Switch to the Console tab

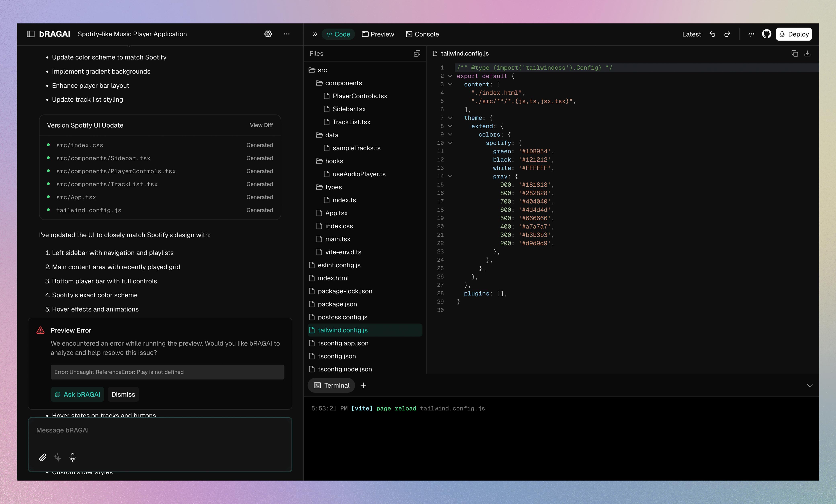click(422, 34)
